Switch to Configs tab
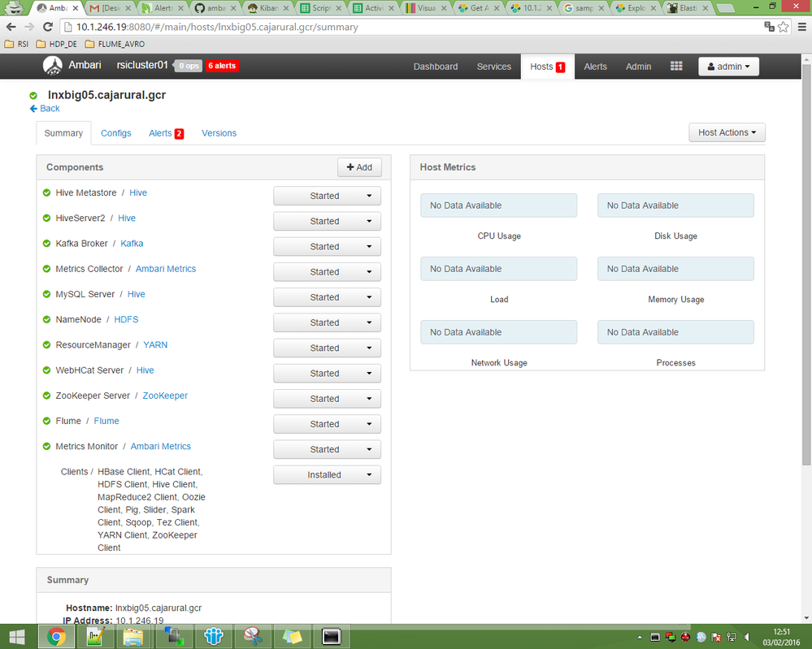 click(x=116, y=133)
